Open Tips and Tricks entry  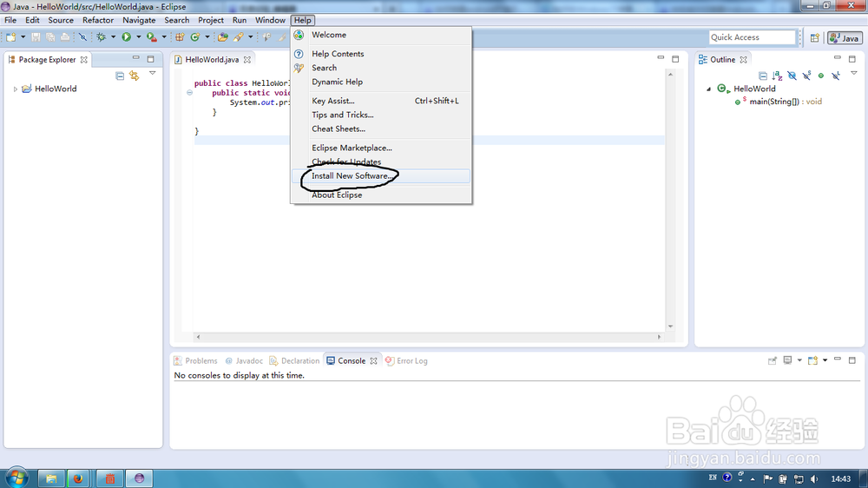381,115
